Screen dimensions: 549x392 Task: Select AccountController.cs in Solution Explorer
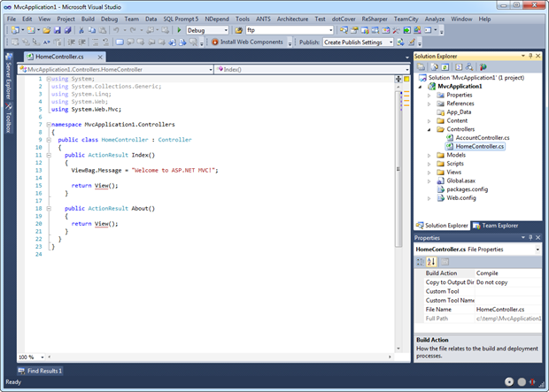coord(482,138)
